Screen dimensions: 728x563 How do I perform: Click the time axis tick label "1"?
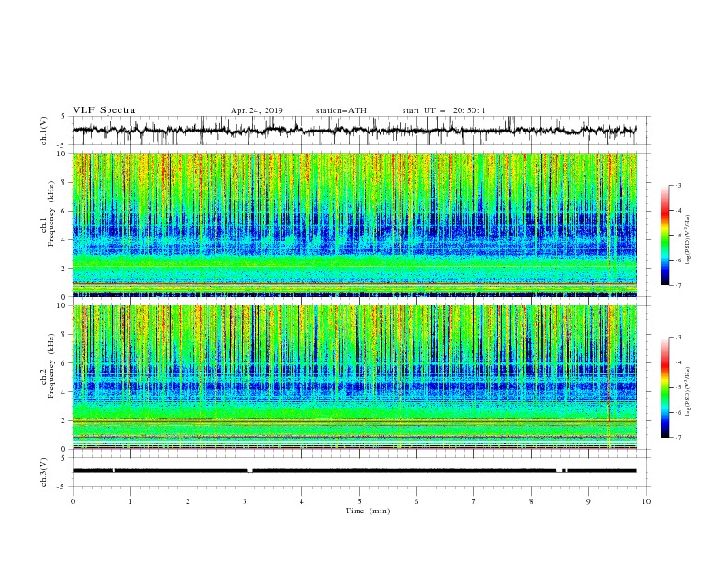tap(130, 501)
